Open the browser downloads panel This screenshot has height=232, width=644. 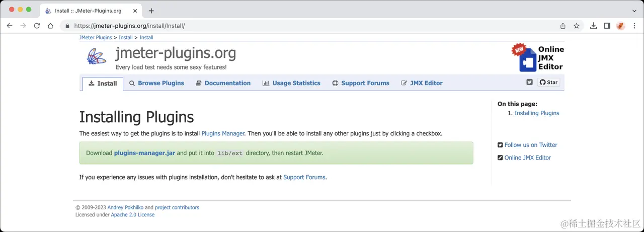[x=594, y=26]
